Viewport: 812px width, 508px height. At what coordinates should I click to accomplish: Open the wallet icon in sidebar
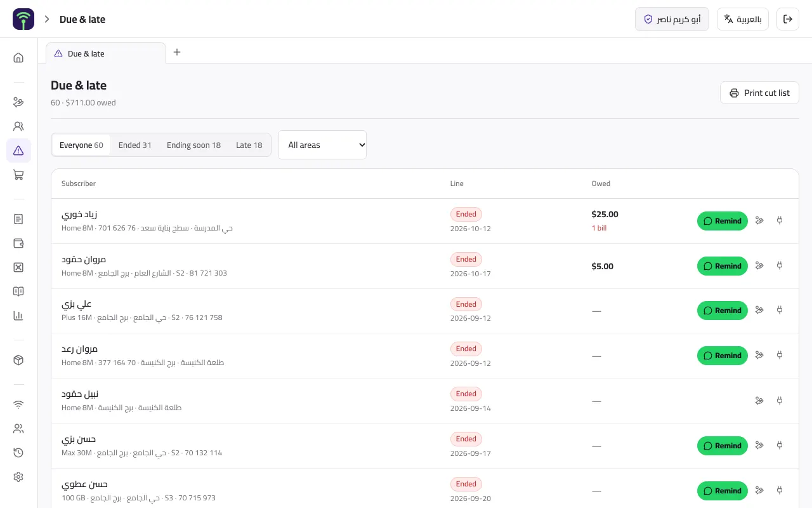point(18,243)
